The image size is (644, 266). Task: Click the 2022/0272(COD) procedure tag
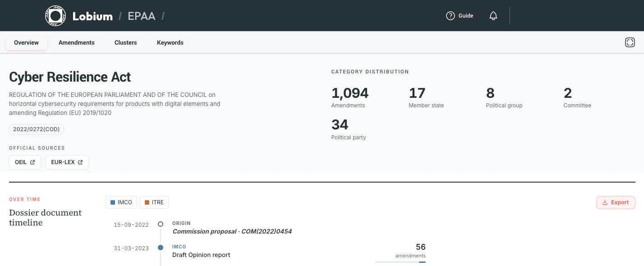37,129
